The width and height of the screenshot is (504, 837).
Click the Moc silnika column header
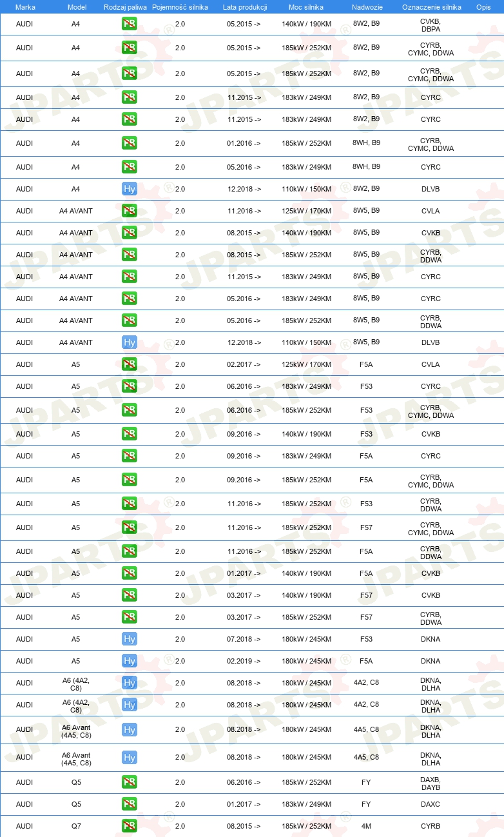tap(306, 7)
